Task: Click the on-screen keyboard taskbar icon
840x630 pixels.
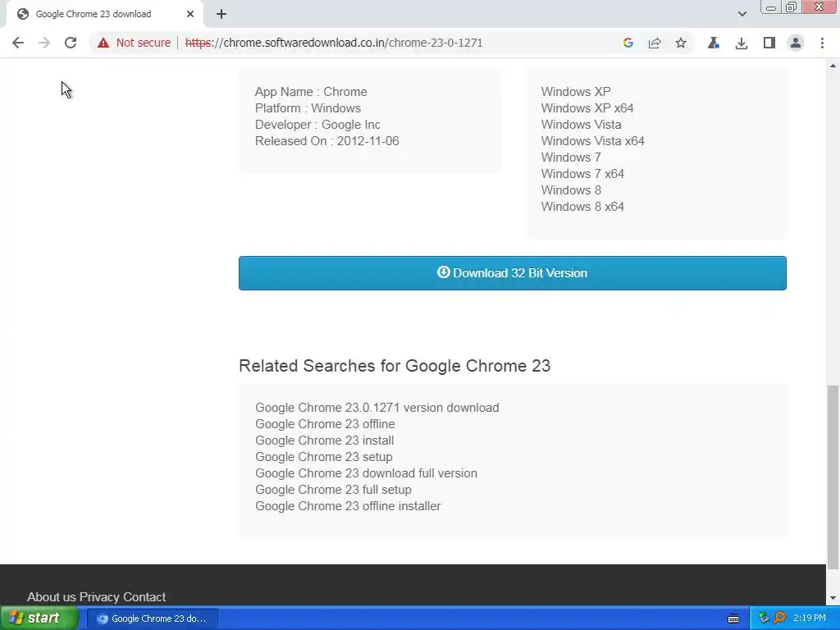Action: (x=733, y=619)
